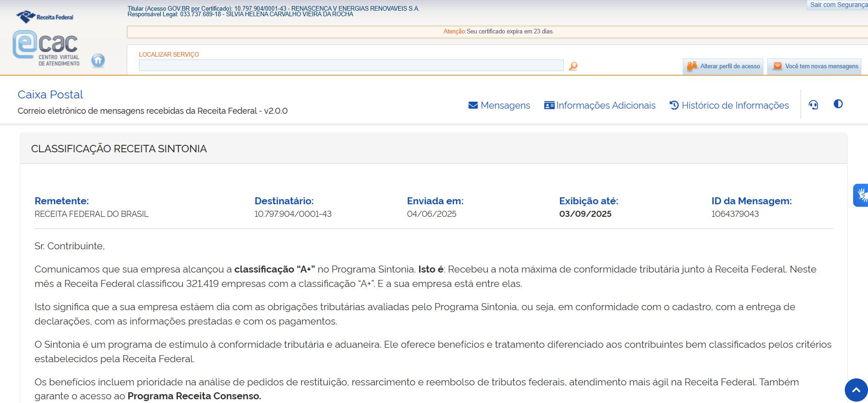Click Sair com Segurança link

point(838,5)
